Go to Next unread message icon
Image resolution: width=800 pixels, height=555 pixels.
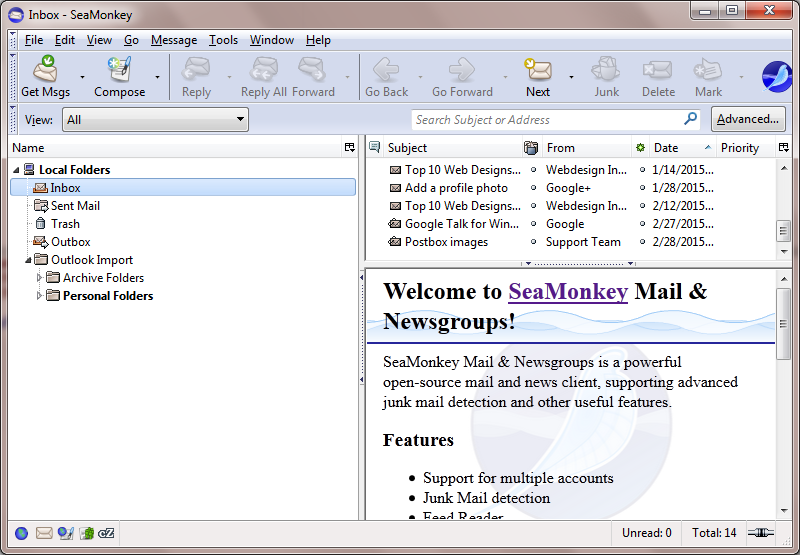pos(538,69)
